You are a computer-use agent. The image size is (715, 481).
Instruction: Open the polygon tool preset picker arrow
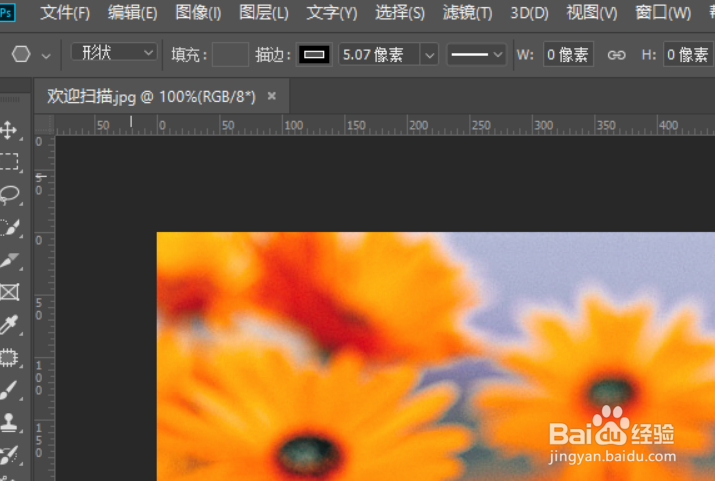point(46,56)
